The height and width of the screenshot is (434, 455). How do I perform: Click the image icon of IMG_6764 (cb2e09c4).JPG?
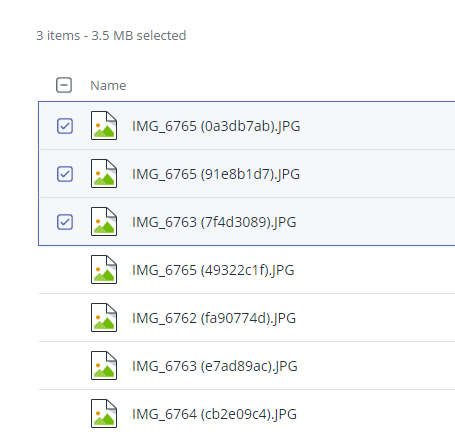104,414
